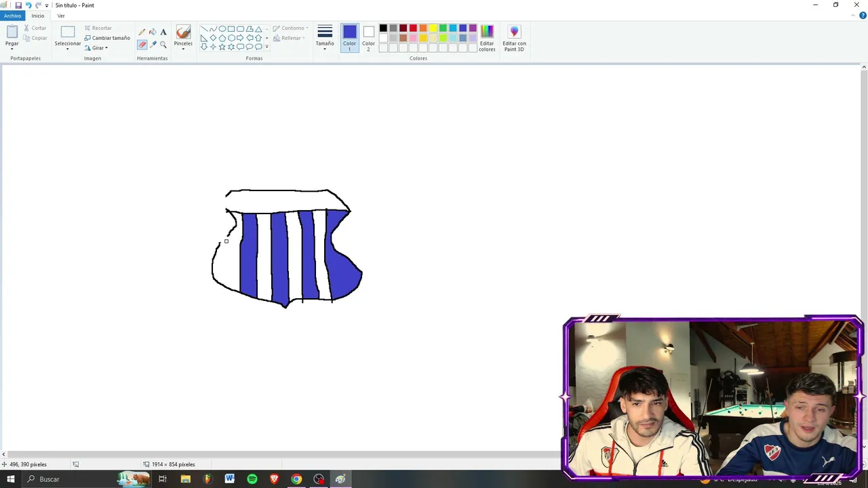The height and width of the screenshot is (488, 868).
Task: Select the Fill with color bucket tool
Action: tap(153, 32)
